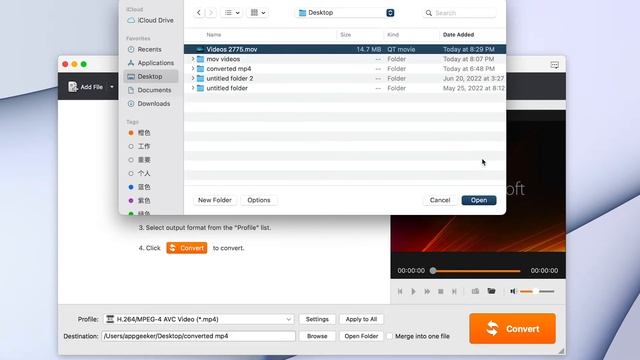Open Downloads in the sidebar
The image size is (640, 360).
pos(150,104)
